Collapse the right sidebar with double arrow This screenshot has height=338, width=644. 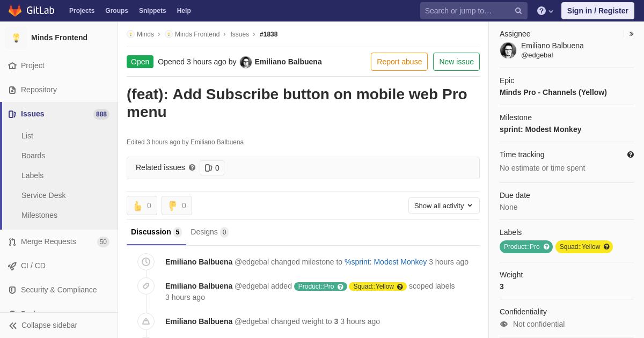(x=631, y=34)
